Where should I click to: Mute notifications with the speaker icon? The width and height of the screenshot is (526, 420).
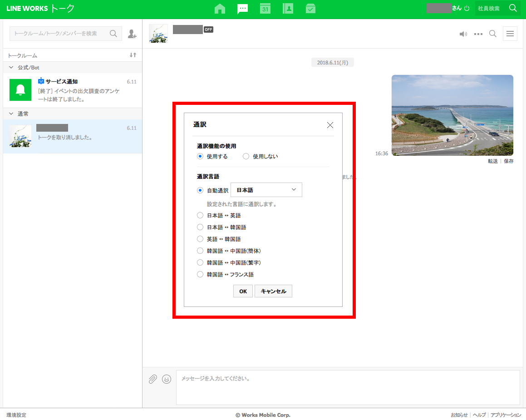point(463,34)
